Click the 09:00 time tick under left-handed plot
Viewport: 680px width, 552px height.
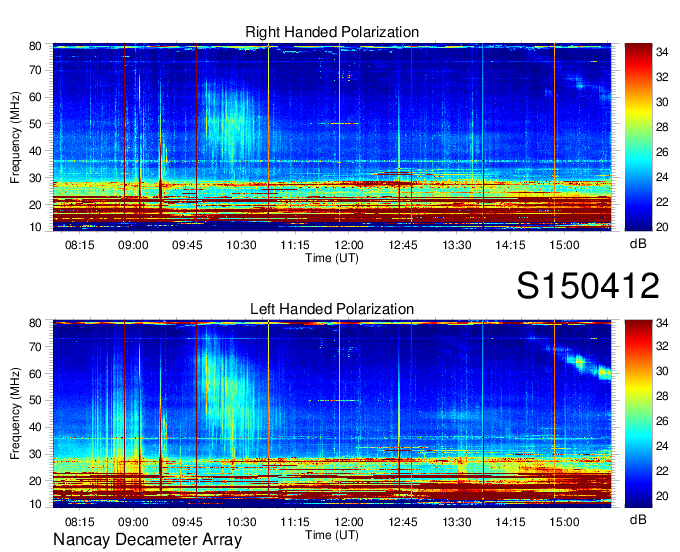(x=133, y=522)
